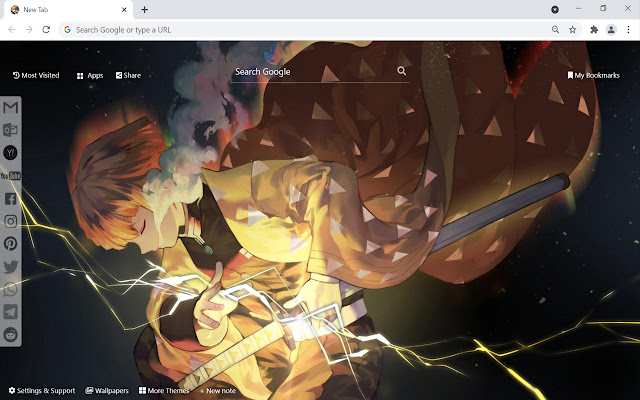Open Twitter from the sidebar
The width and height of the screenshot is (640, 400).
11,267
